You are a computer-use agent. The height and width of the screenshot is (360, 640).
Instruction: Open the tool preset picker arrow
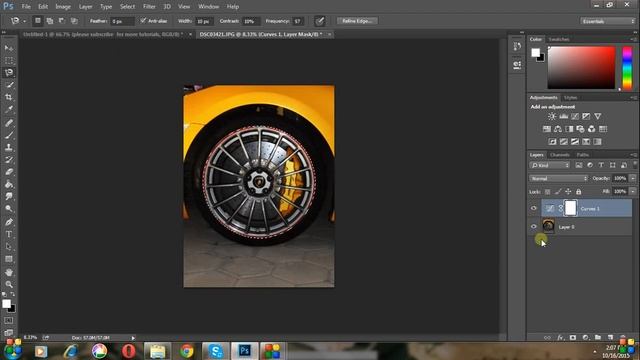pos(24,21)
